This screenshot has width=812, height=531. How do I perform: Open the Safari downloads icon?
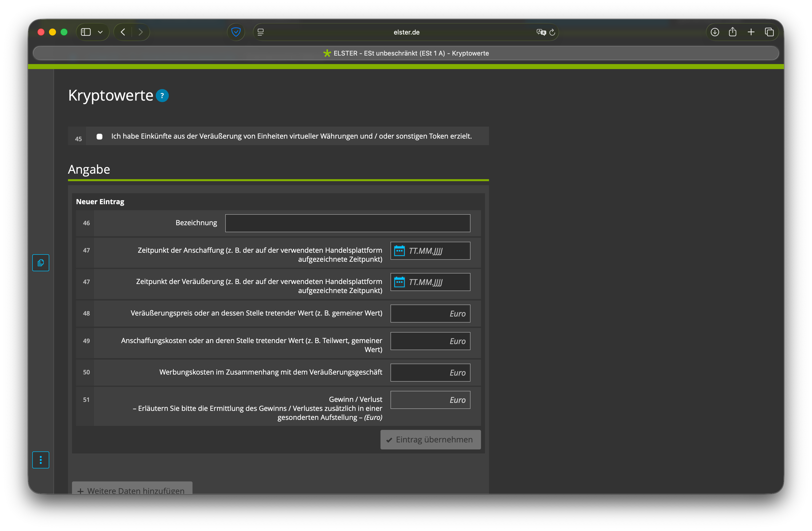click(715, 32)
